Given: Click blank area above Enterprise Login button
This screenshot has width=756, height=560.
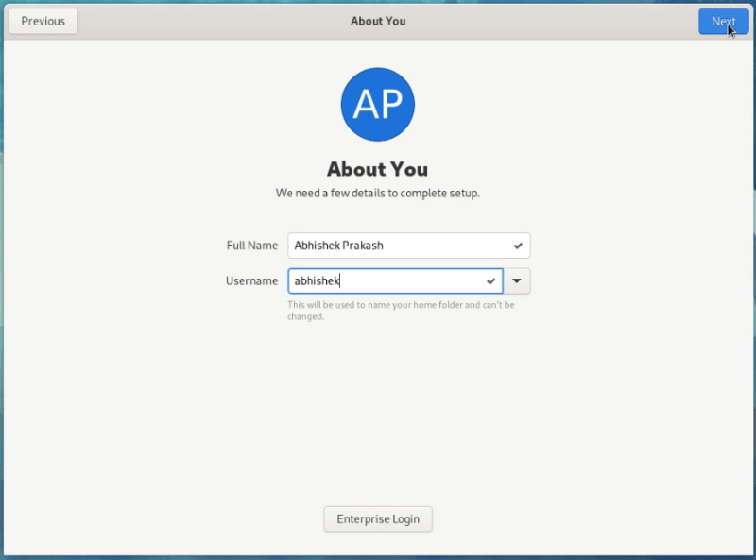Looking at the screenshot, I should click(x=378, y=425).
